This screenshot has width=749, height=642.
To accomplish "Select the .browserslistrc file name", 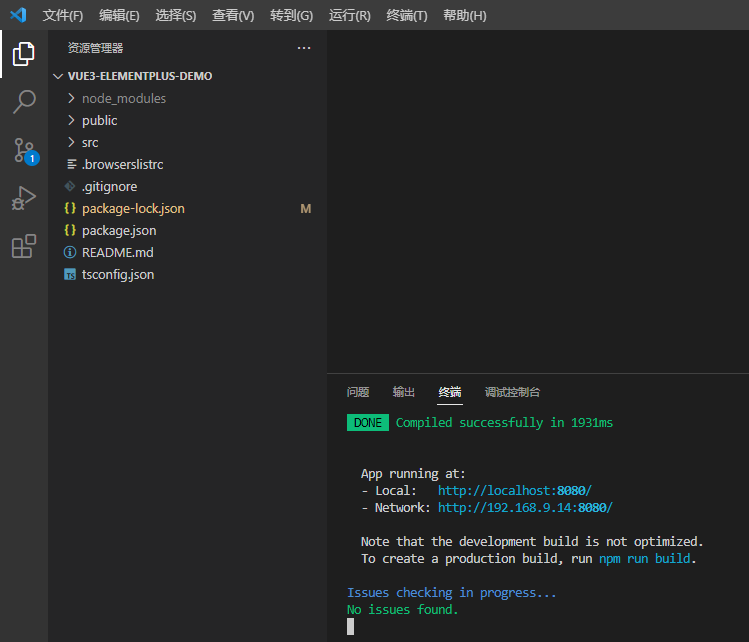I will (x=122, y=164).
